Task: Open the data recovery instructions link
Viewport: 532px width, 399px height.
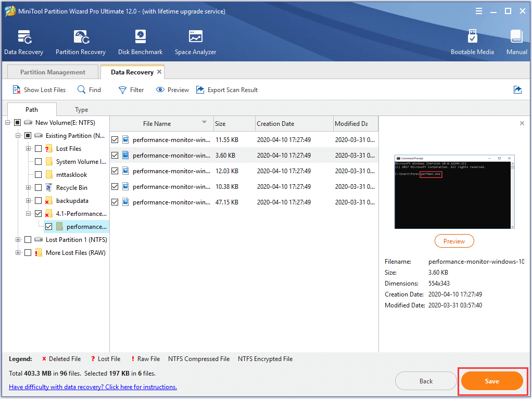Action: 93,387
